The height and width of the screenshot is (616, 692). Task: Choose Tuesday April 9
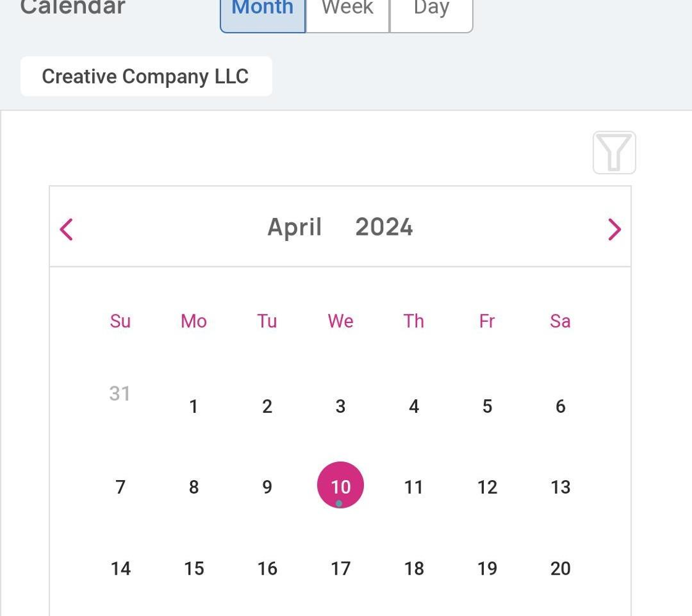(267, 487)
